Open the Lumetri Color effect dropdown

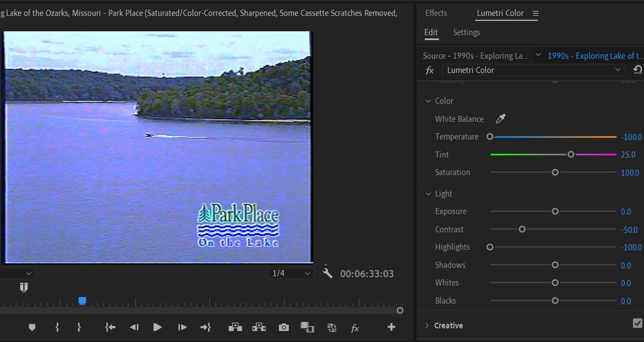(533, 70)
